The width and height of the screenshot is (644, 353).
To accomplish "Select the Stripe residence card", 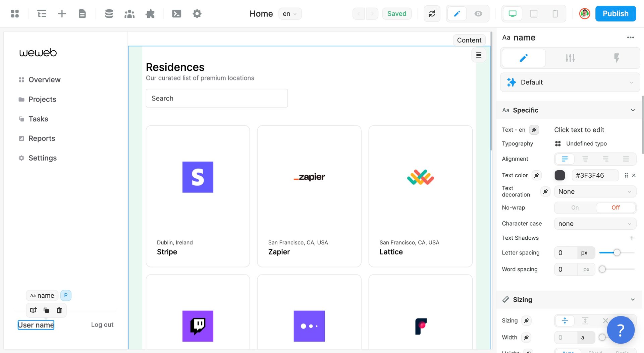I will 198,196.
